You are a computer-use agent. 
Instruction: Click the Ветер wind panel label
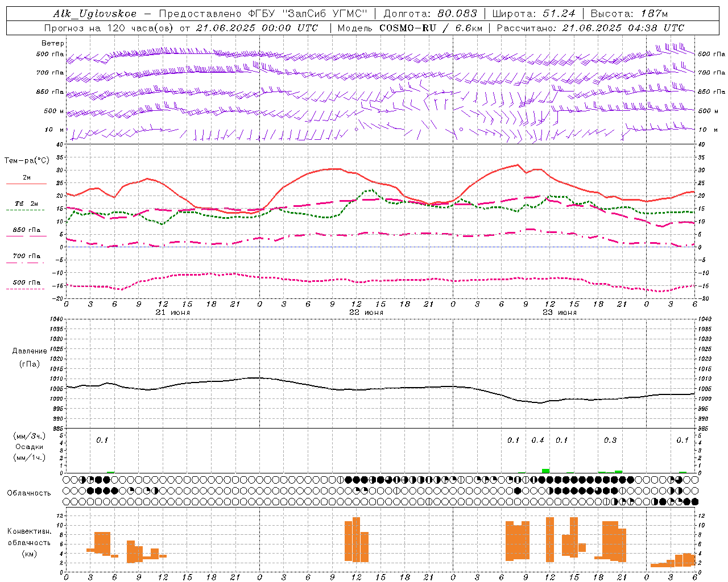point(53,43)
